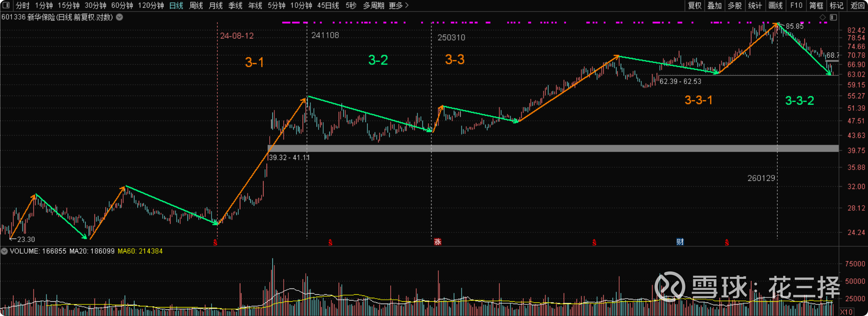This screenshot has width=868, height=316.
Task: Select the 241108 date annotation
Action: tap(325, 35)
